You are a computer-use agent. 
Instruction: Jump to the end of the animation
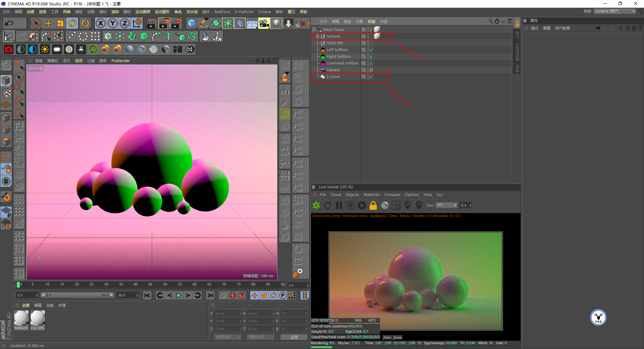click(210, 295)
